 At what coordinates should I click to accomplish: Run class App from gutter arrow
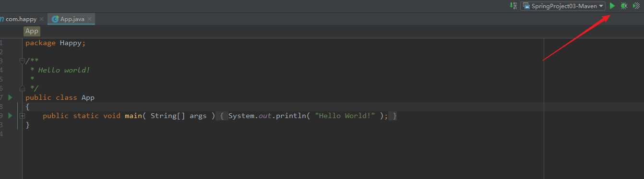click(x=11, y=97)
